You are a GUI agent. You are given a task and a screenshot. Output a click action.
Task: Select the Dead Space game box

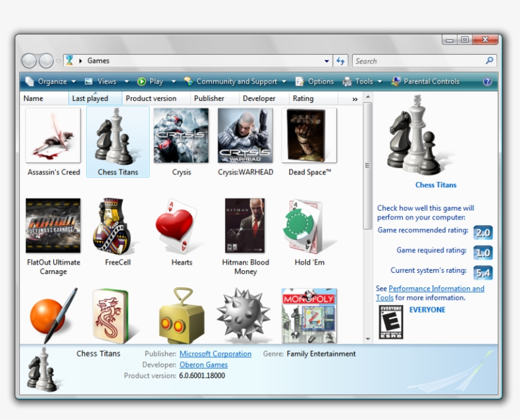309,135
